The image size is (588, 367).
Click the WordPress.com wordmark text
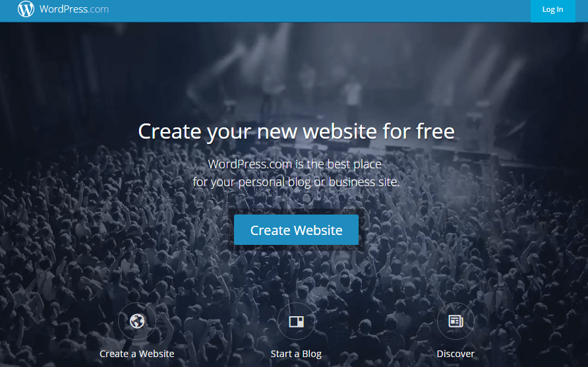(x=74, y=9)
